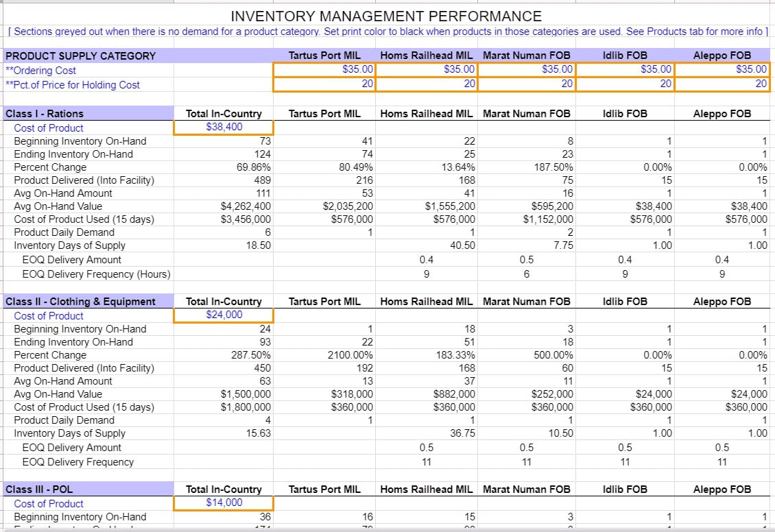Click the 36.75 inventory days of supply

(x=463, y=433)
